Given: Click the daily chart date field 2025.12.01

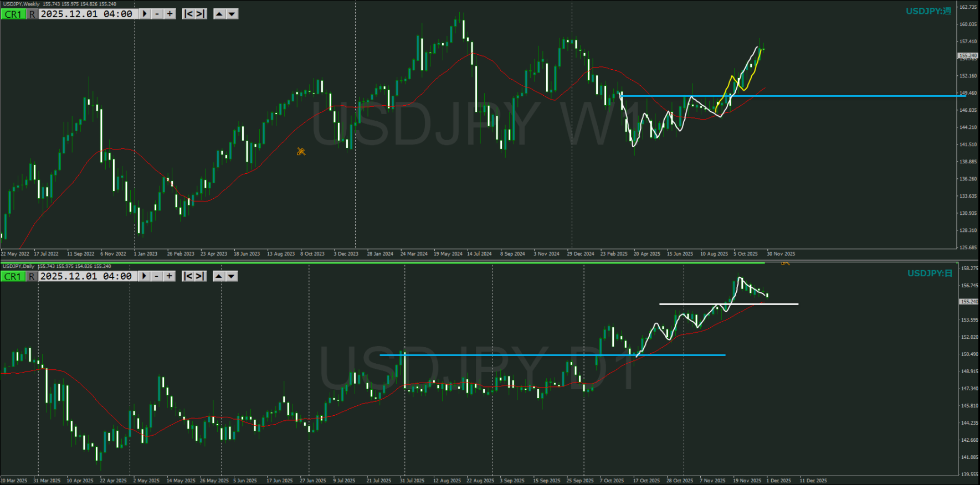Looking at the screenshot, I should pyautogui.click(x=86, y=276).
